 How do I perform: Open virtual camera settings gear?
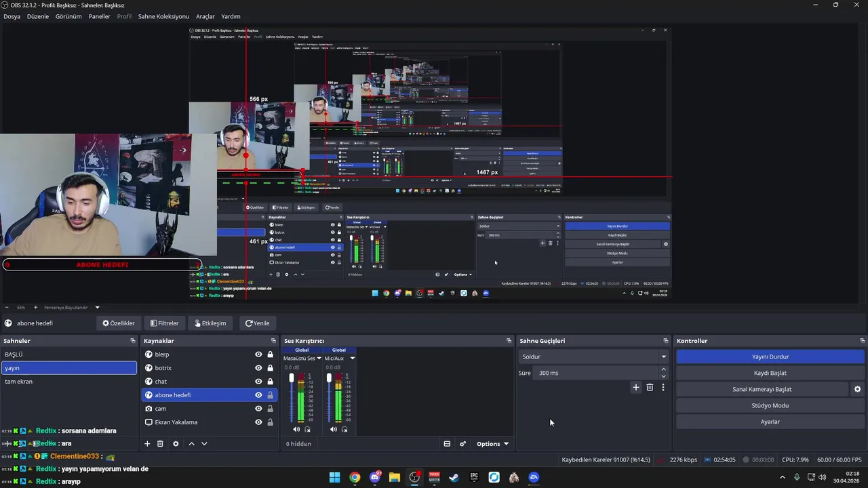click(857, 389)
